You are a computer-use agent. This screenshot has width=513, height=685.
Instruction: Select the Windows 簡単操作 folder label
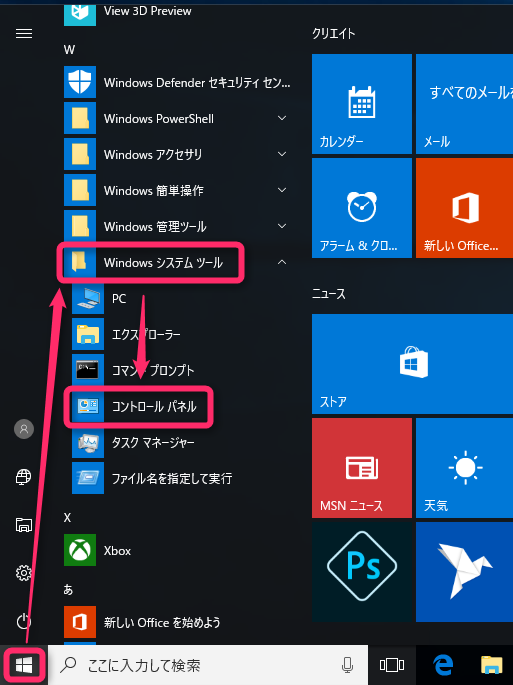[154, 190]
